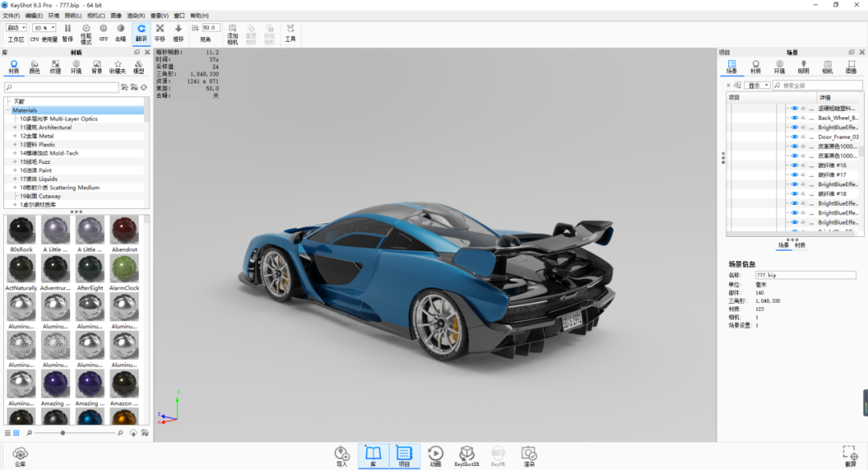Hide the Door_Frame_03 part via eye icon
Image resolution: width=868 pixels, height=470 pixels.
click(x=794, y=137)
